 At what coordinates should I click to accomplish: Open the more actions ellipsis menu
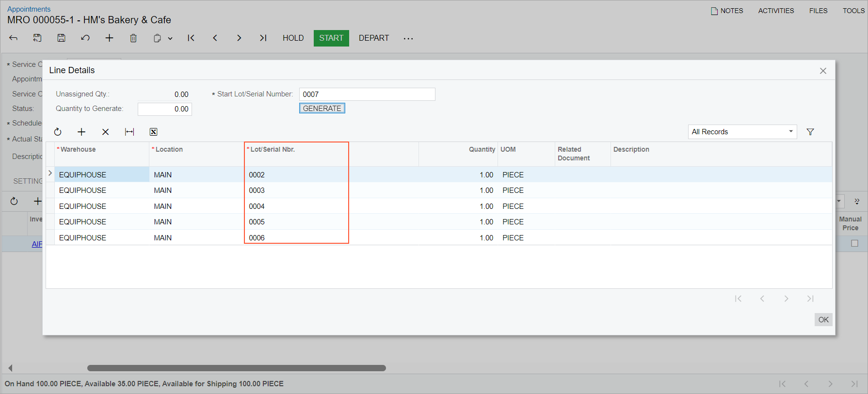[x=408, y=38]
